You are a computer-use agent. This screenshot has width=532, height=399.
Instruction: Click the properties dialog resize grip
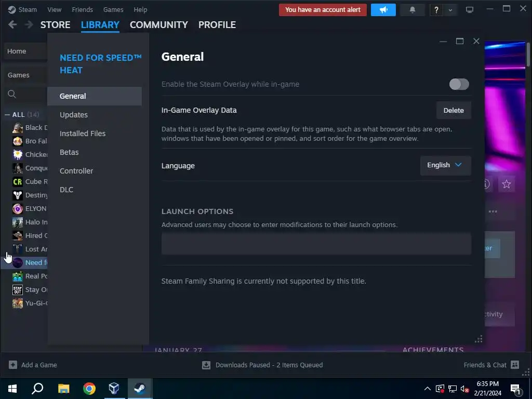478,339
